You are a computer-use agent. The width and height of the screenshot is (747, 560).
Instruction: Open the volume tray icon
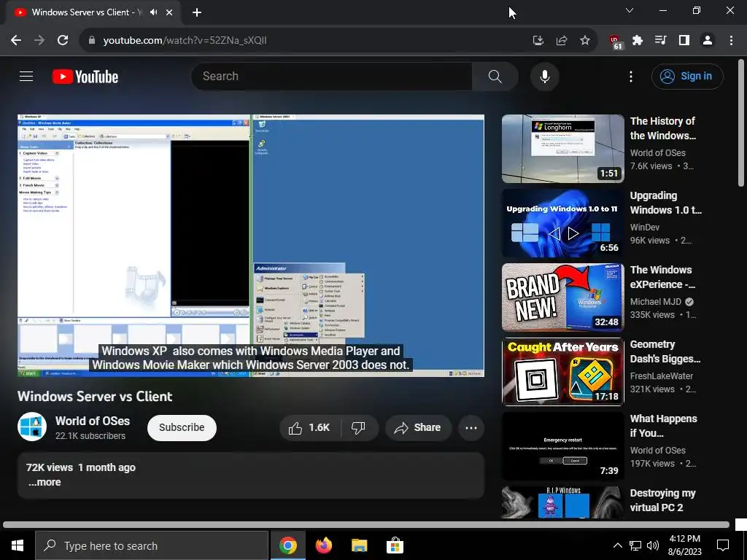[x=653, y=545]
